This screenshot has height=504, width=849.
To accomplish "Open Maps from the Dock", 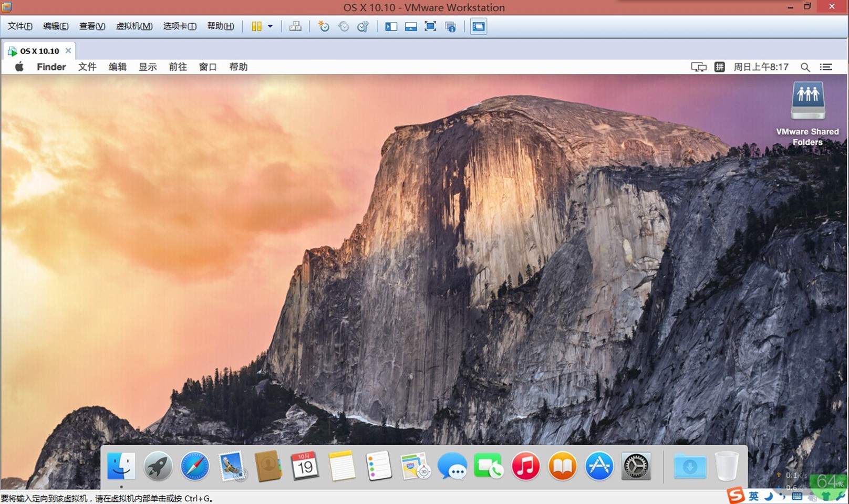I will 415,466.
